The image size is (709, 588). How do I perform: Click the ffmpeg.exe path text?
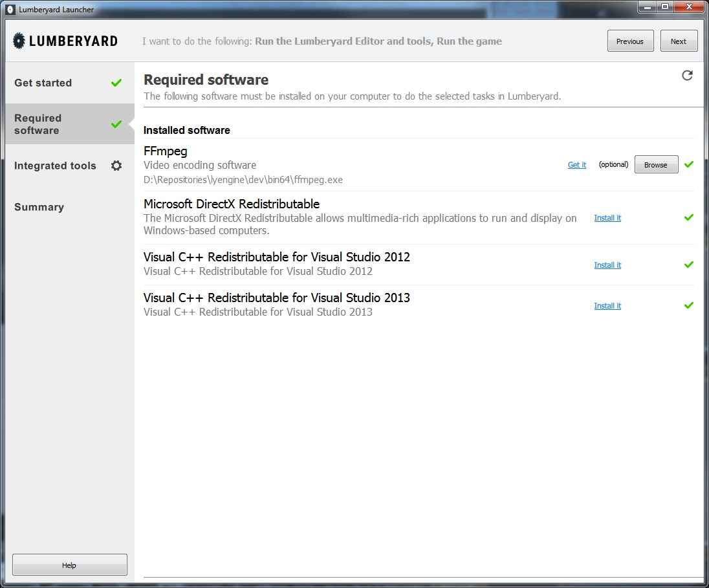click(243, 180)
